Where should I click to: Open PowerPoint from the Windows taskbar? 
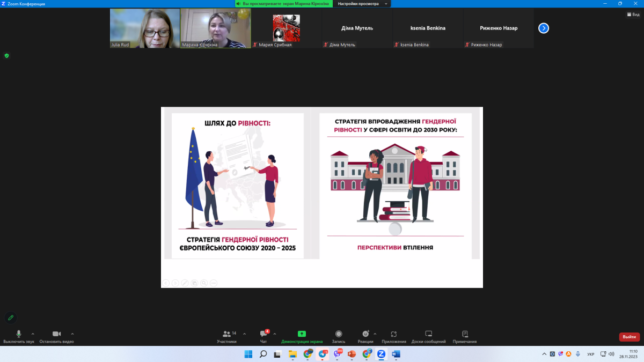(352, 354)
